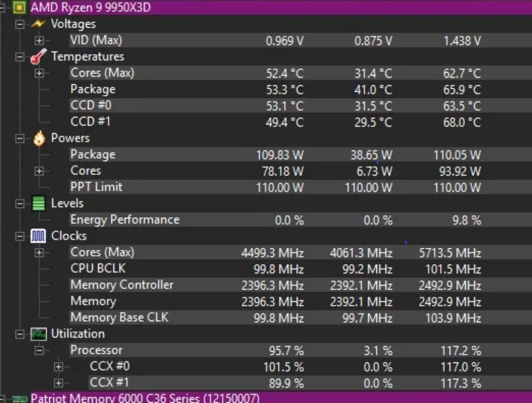Select the CCD #0 temperature row
The height and width of the screenshot is (403, 532).
300,105
